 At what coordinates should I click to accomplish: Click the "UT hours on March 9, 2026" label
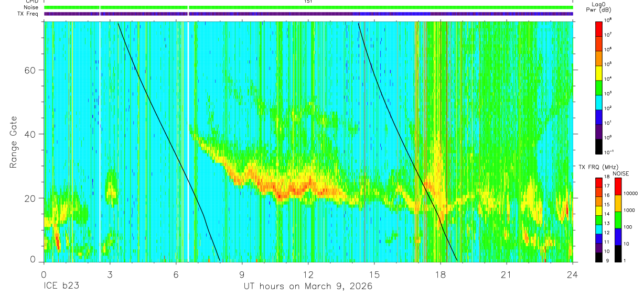308,287
